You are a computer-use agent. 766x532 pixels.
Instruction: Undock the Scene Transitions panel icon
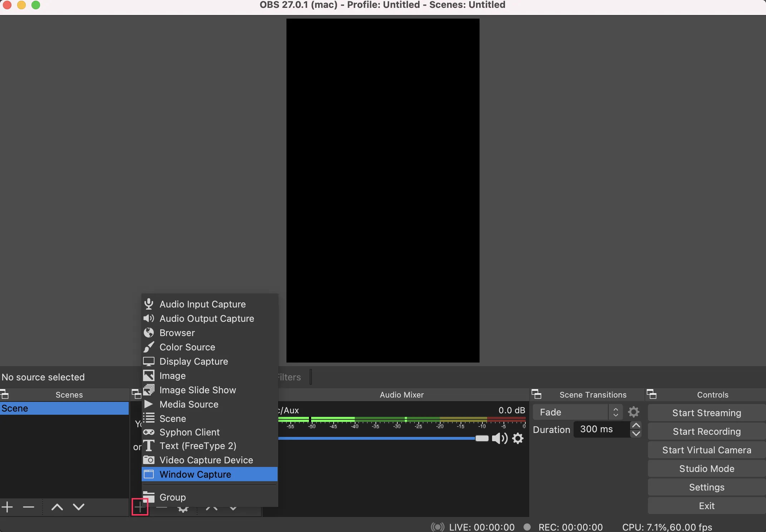536,394
